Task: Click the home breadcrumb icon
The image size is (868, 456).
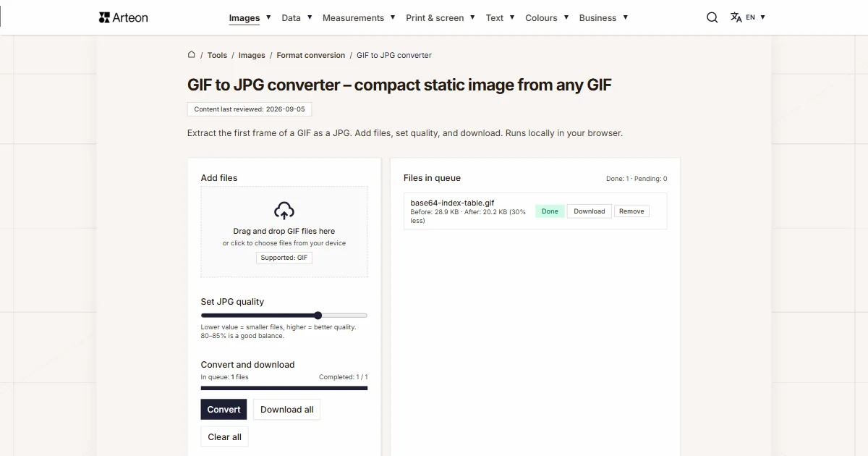Action: tap(192, 54)
